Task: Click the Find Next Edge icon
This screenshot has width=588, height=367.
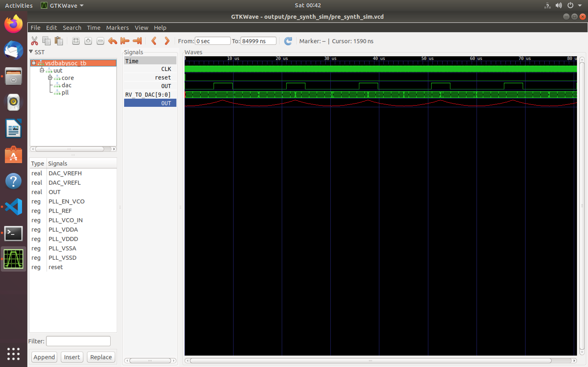Action: (x=167, y=41)
